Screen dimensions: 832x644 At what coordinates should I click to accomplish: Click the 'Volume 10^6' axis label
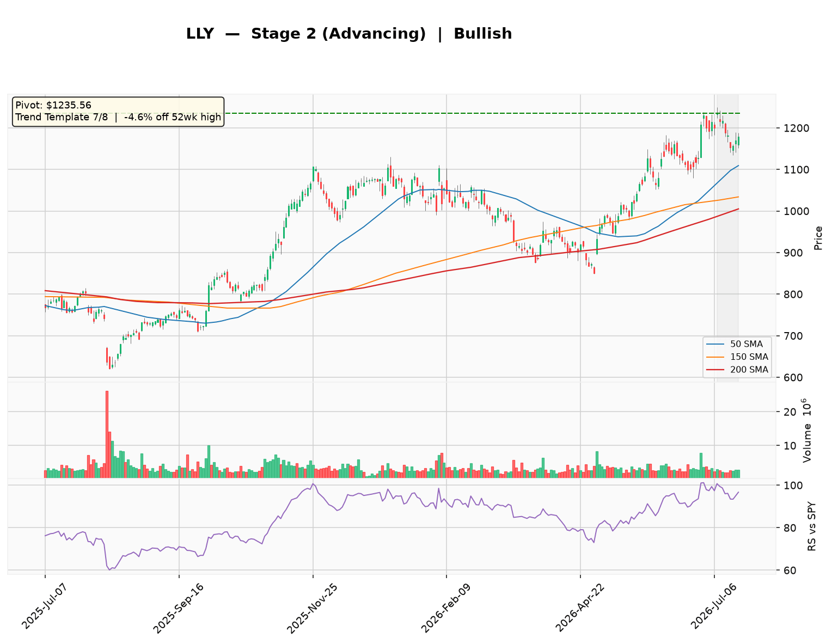[x=807, y=431]
